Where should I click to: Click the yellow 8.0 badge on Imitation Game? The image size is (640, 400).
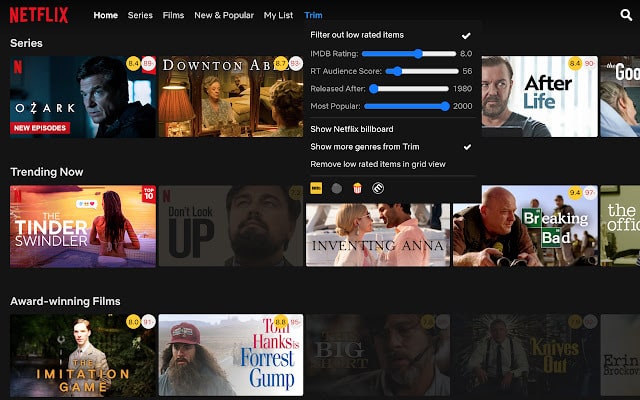click(x=133, y=322)
